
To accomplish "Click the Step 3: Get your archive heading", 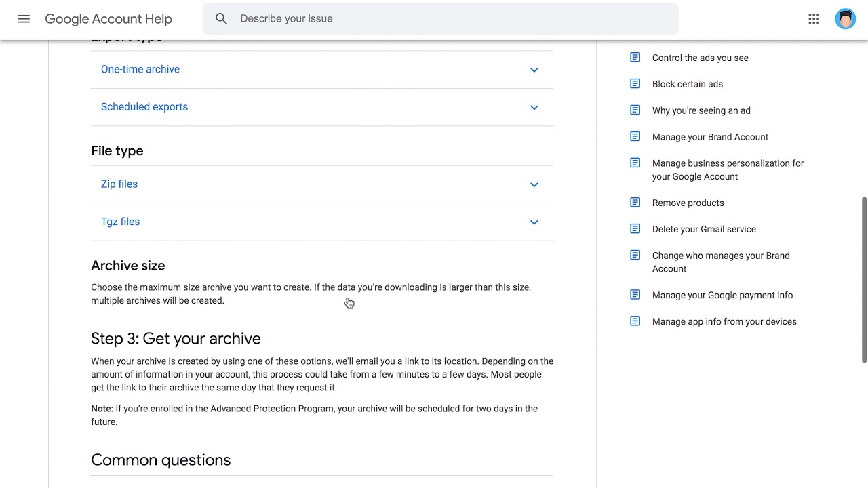I will tap(176, 338).
